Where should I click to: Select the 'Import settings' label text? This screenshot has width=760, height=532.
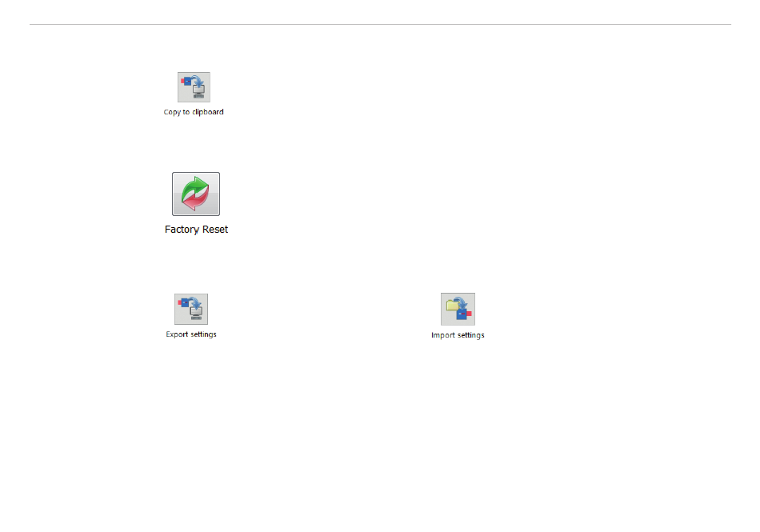click(x=458, y=335)
